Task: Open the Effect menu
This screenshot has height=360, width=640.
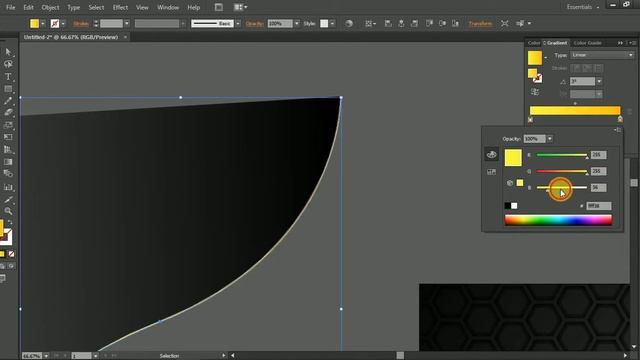Action: (120, 7)
